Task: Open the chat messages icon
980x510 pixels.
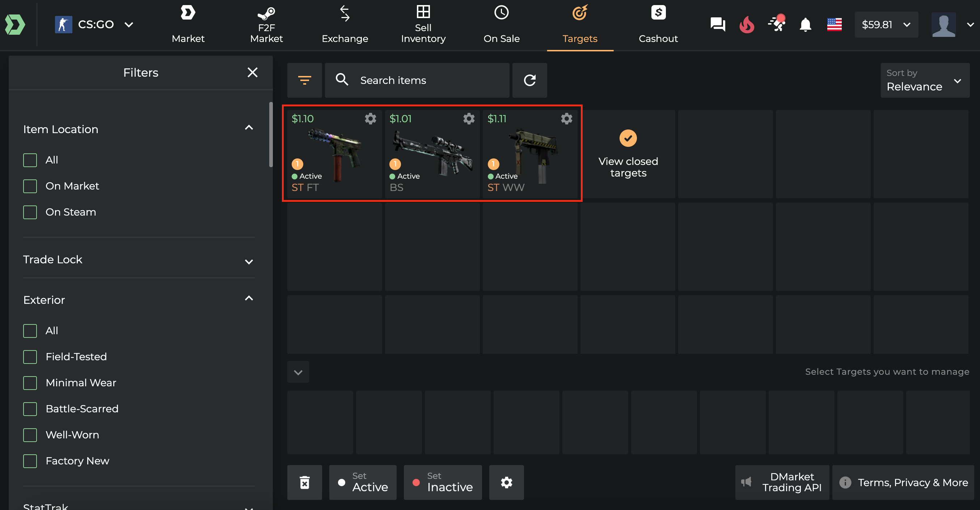Action: (x=718, y=25)
